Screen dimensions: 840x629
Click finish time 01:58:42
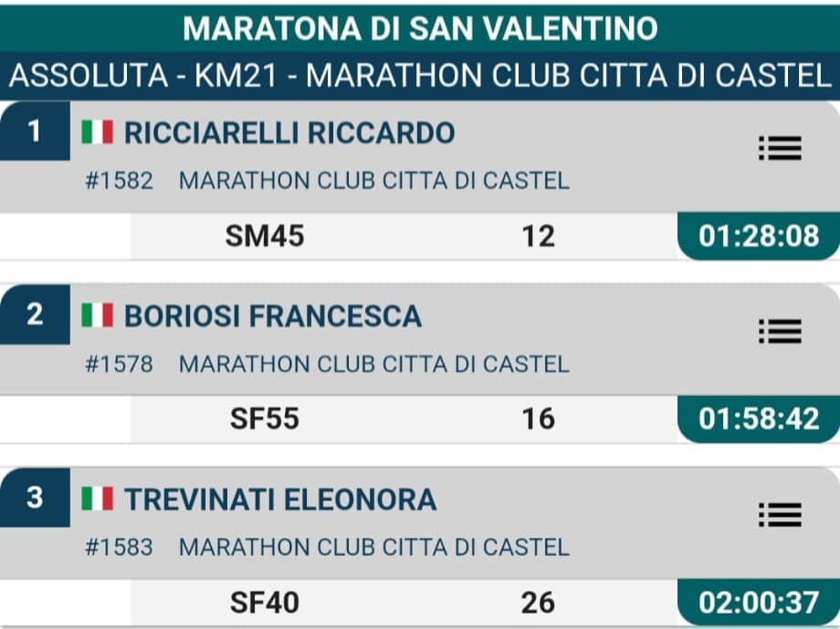pyautogui.click(x=759, y=419)
